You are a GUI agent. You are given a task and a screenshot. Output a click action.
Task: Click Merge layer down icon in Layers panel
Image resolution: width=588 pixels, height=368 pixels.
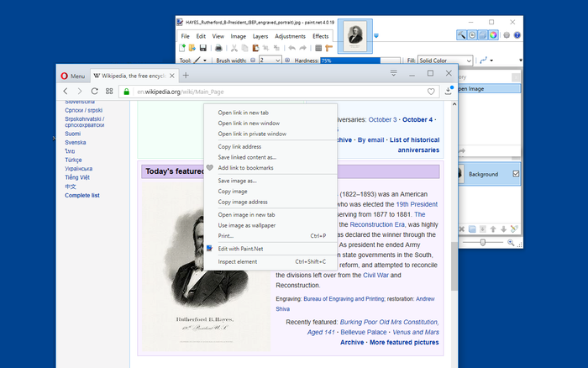click(483, 229)
